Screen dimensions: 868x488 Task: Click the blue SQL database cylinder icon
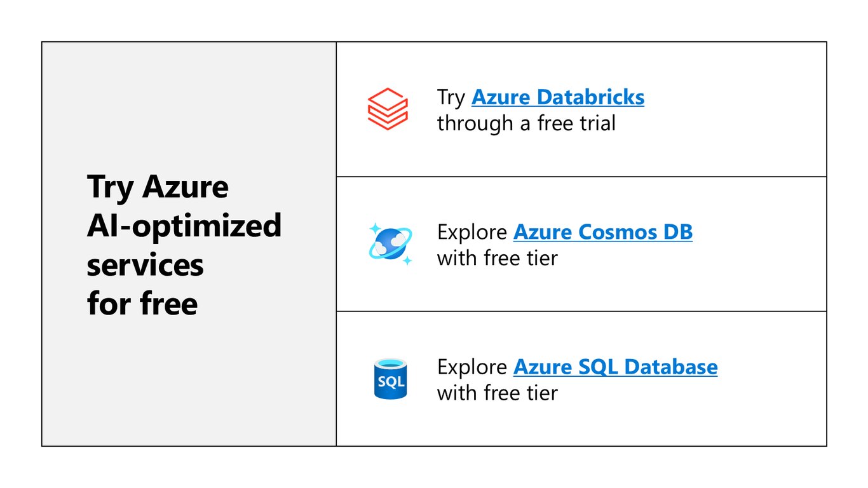click(x=390, y=379)
